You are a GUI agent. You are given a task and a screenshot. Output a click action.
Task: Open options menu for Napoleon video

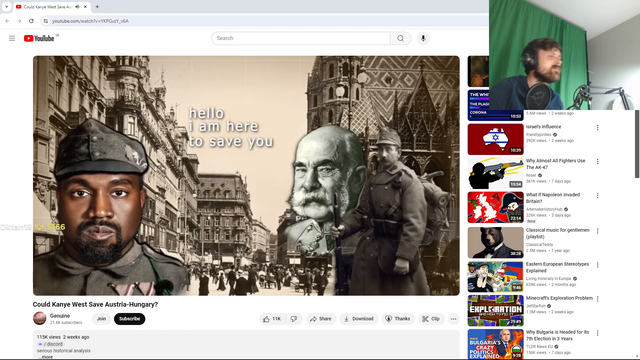pos(598,196)
